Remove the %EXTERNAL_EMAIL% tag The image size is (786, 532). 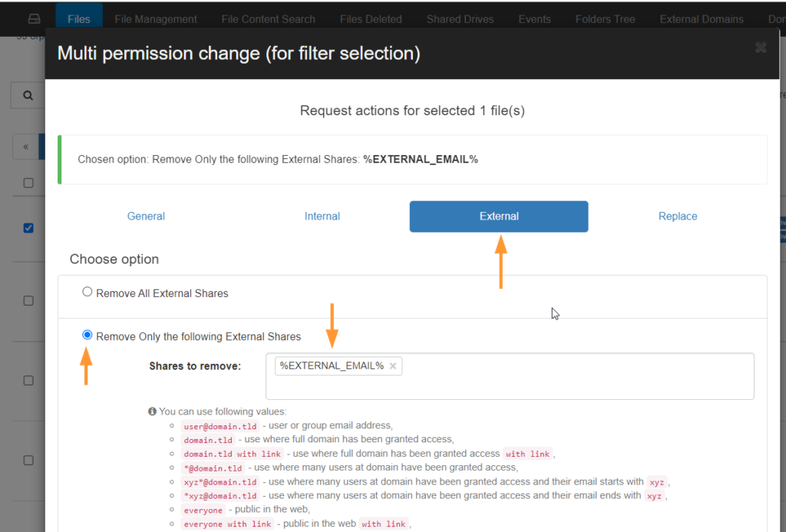click(x=393, y=366)
